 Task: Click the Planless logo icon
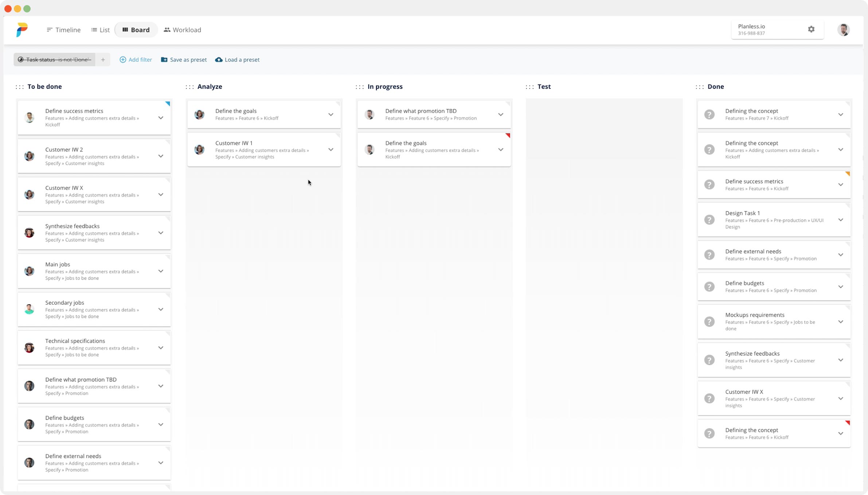(22, 30)
